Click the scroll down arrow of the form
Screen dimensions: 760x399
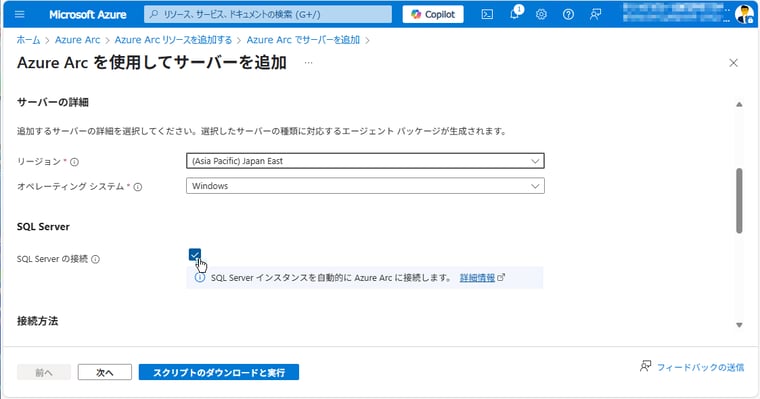[x=739, y=325]
